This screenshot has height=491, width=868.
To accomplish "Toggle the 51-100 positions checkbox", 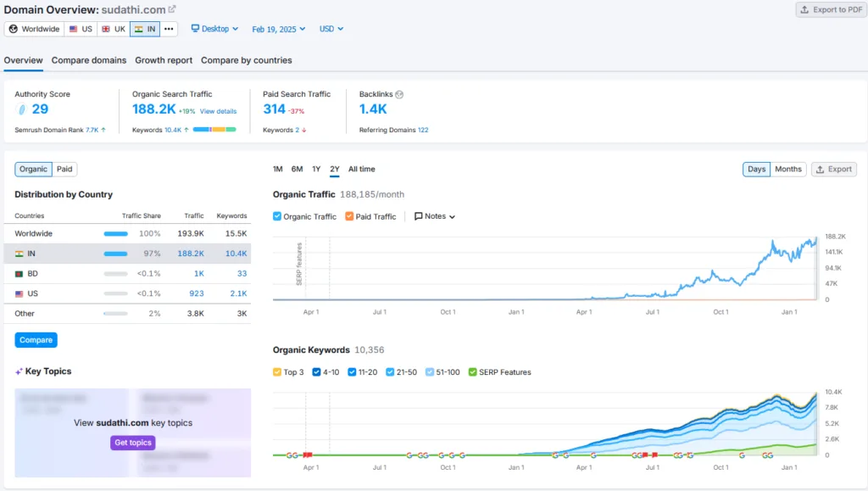I will 430,372.
